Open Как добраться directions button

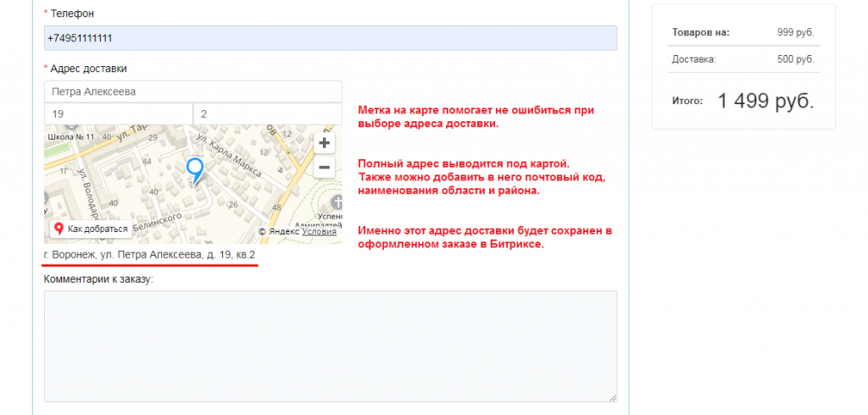point(92,229)
